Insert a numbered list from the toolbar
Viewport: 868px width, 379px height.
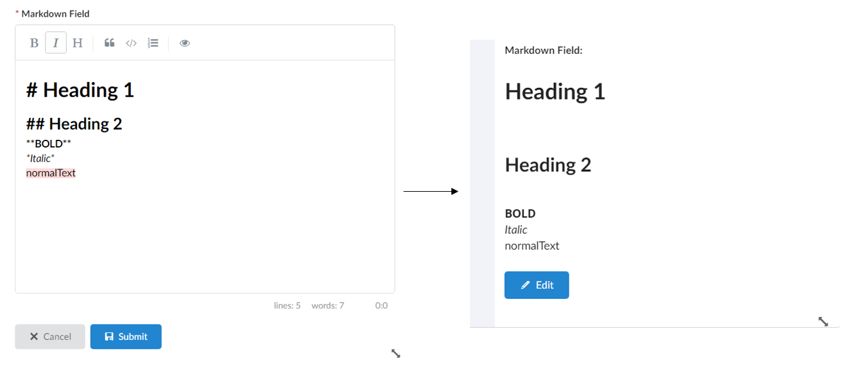[x=153, y=43]
